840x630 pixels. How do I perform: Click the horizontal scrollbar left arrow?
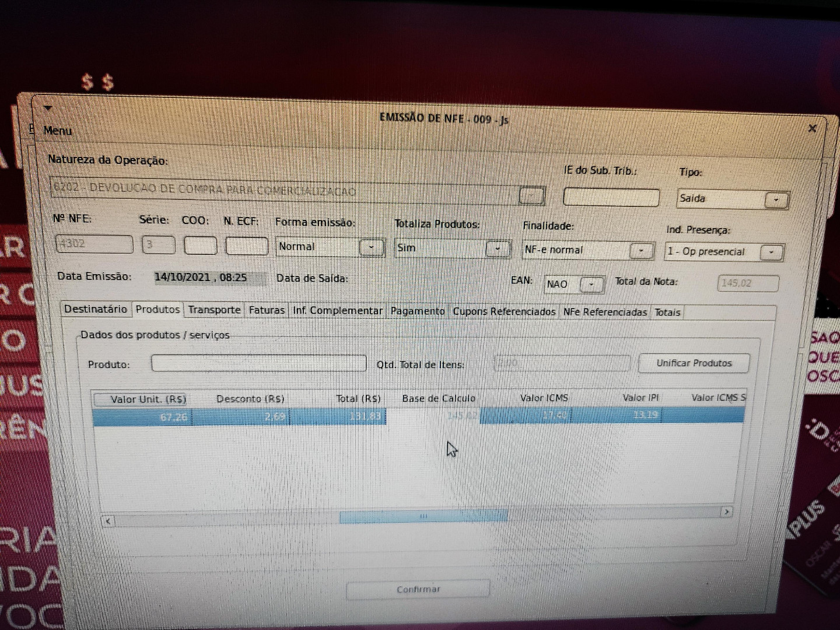(x=108, y=521)
